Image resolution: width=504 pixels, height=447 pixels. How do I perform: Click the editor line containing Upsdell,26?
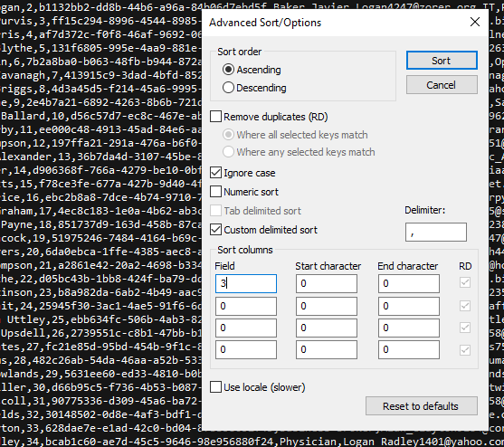pos(101,333)
